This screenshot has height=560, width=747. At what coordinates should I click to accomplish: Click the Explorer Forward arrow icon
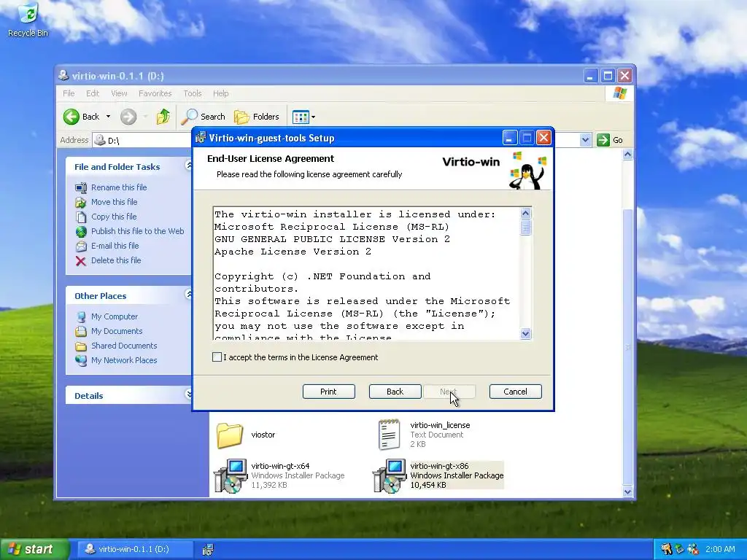(128, 117)
